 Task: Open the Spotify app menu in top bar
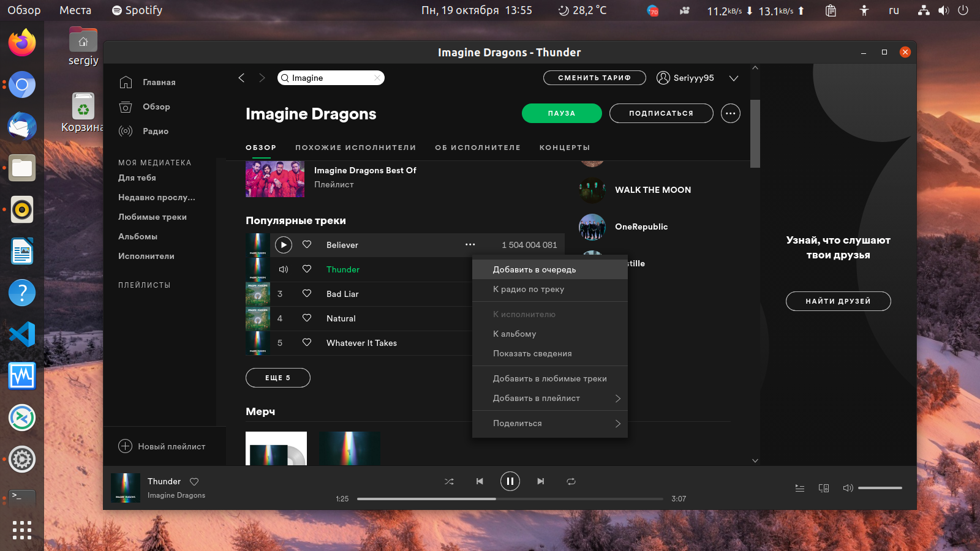pos(137,10)
